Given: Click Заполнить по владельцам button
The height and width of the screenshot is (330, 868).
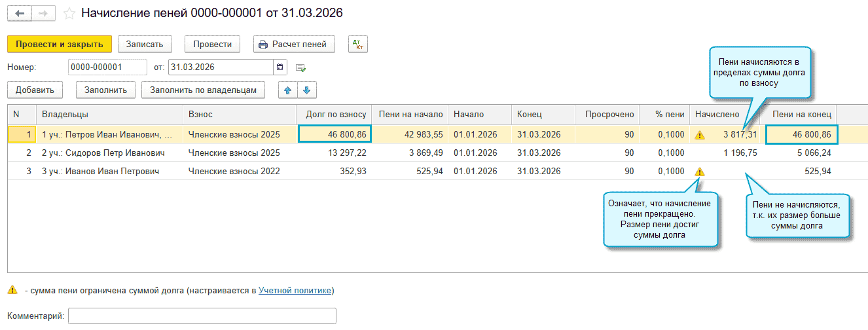Looking at the screenshot, I should [x=203, y=90].
